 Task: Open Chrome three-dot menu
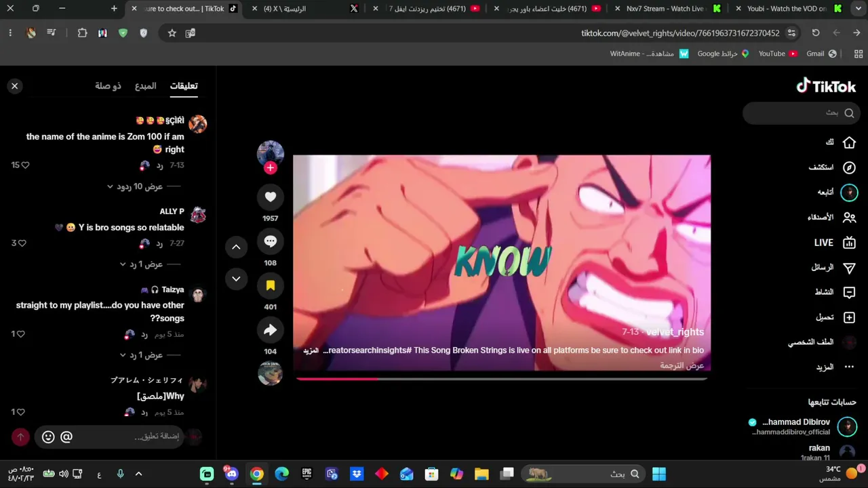click(x=10, y=33)
